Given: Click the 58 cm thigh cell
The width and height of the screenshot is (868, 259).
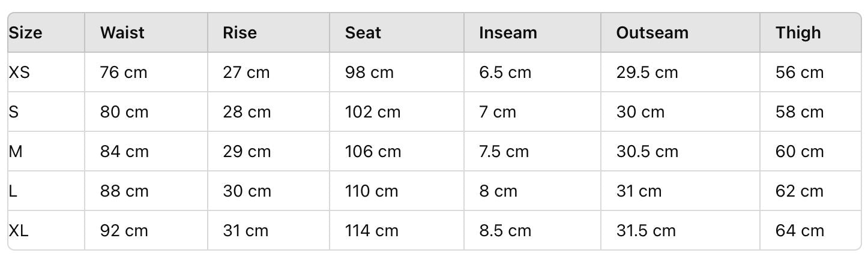Looking at the screenshot, I should 799,112.
